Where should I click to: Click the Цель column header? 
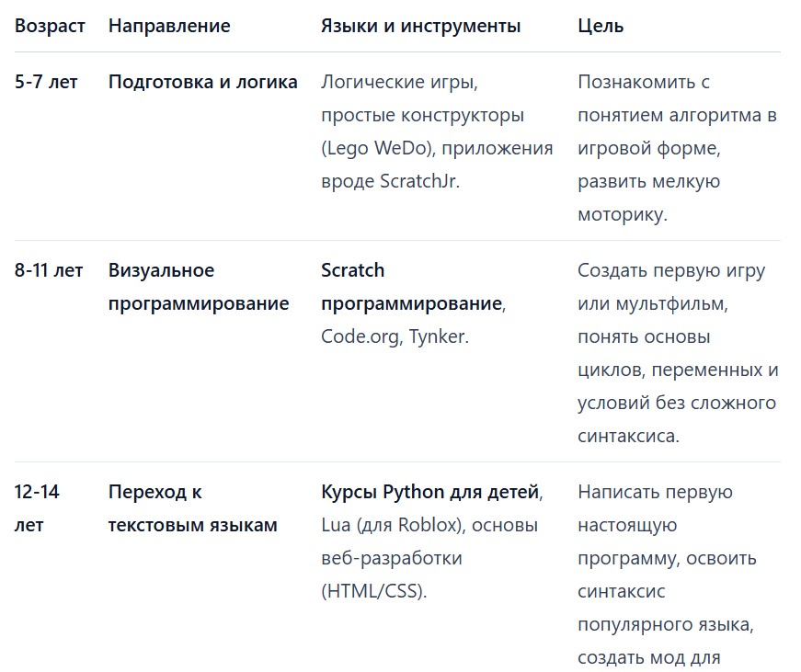tap(601, 26)
